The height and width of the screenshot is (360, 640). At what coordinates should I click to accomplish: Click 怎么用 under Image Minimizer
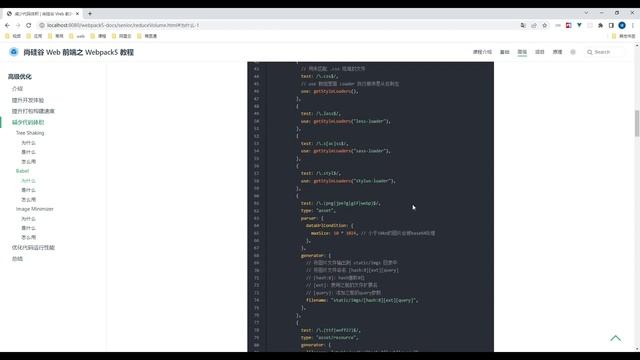tap(29, 237)
